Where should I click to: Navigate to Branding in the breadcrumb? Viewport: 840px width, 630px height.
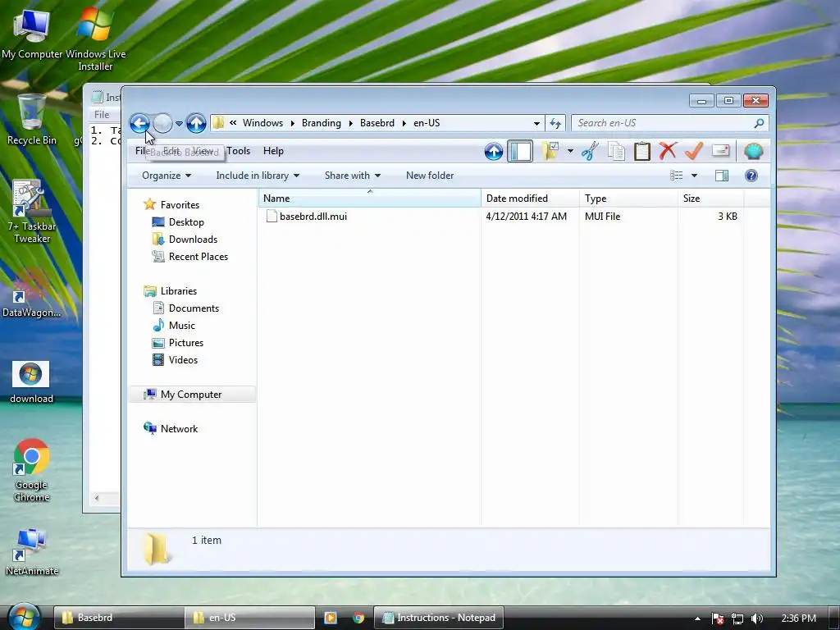pyautogui.click(x=321, y=123)
